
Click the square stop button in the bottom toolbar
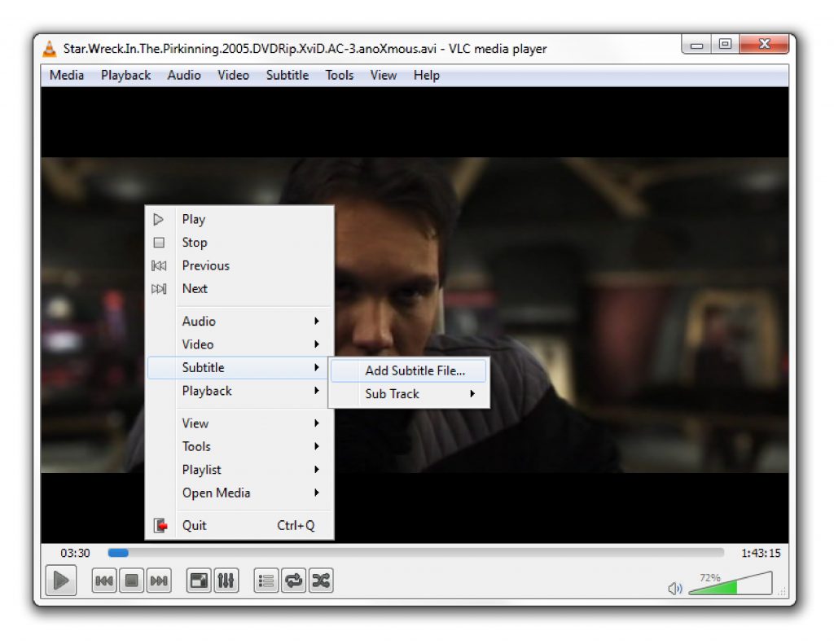point(131,580)
